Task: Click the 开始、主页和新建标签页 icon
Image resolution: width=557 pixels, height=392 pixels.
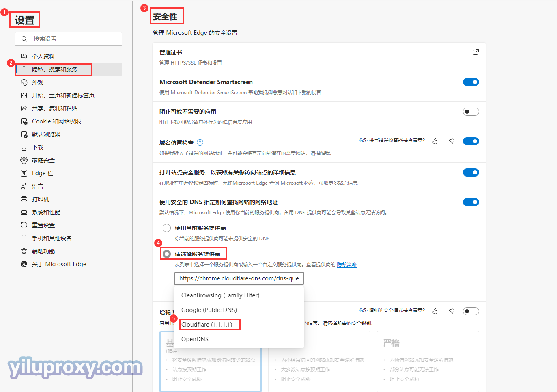Action: (24, 95)
